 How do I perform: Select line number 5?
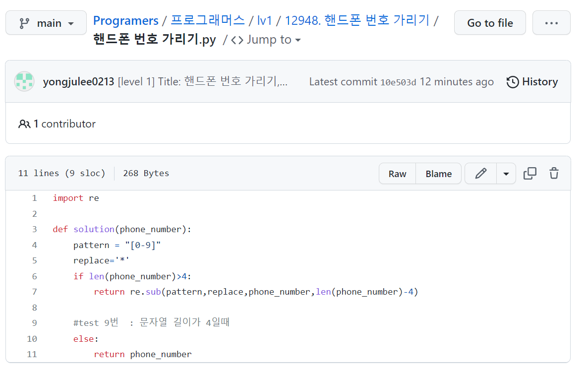(x=35, y=260)
